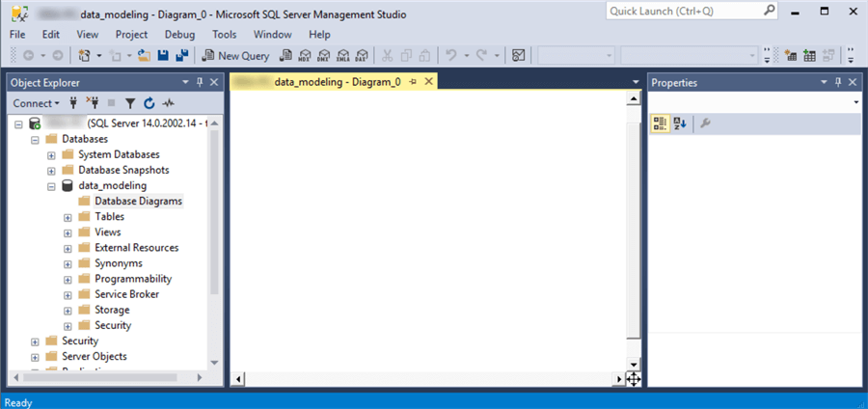Image resolution: width=868 pixels, height=409 pixels.
Task: Expand the Views folder
Action: tap(68, 233)
